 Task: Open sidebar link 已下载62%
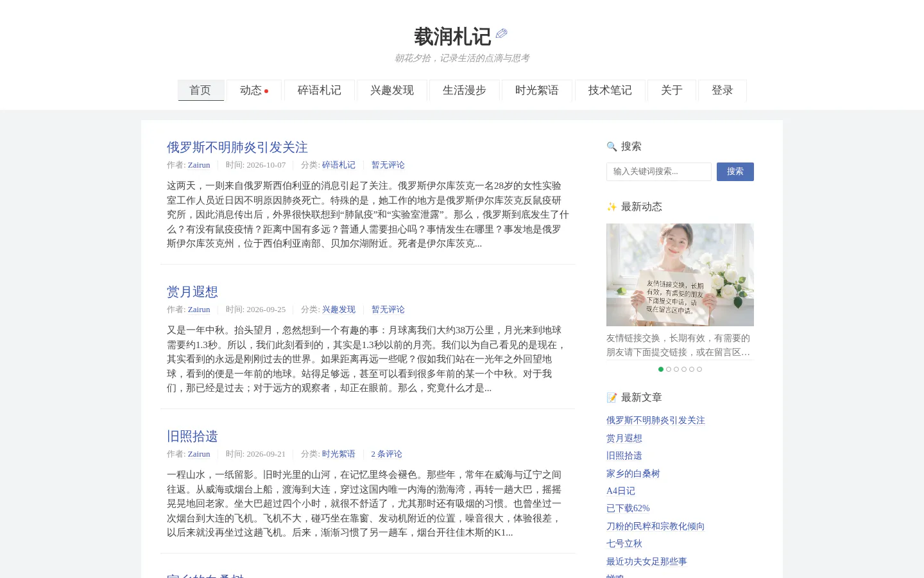pyautogui.click(x=628, y=508)
